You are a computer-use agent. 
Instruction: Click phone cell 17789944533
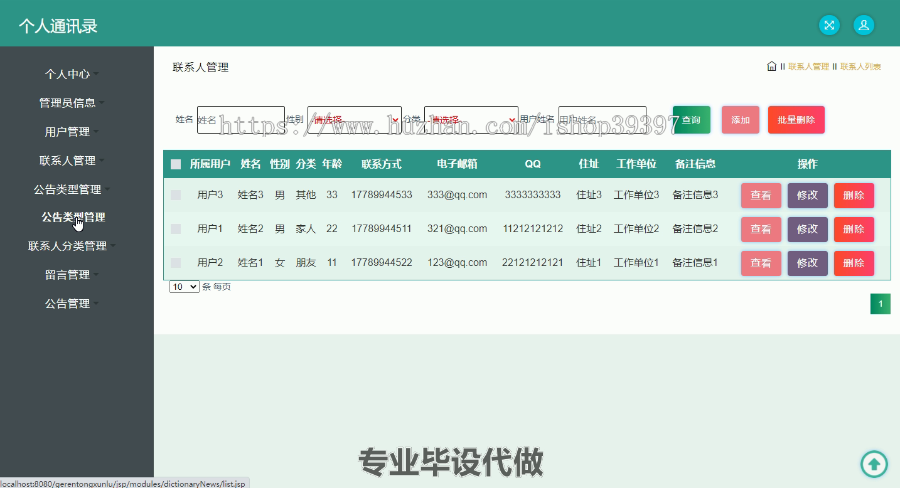pyautogui.click(x=382, y=195)
